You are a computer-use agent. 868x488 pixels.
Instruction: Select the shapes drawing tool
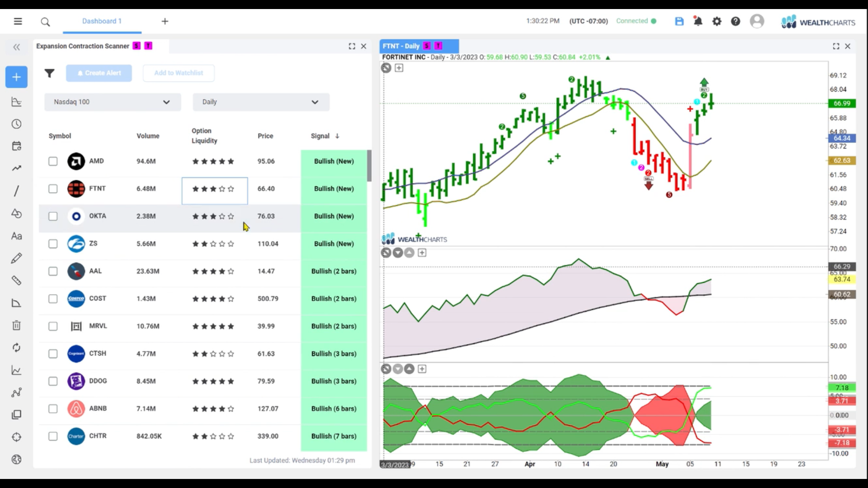[16, 213]
